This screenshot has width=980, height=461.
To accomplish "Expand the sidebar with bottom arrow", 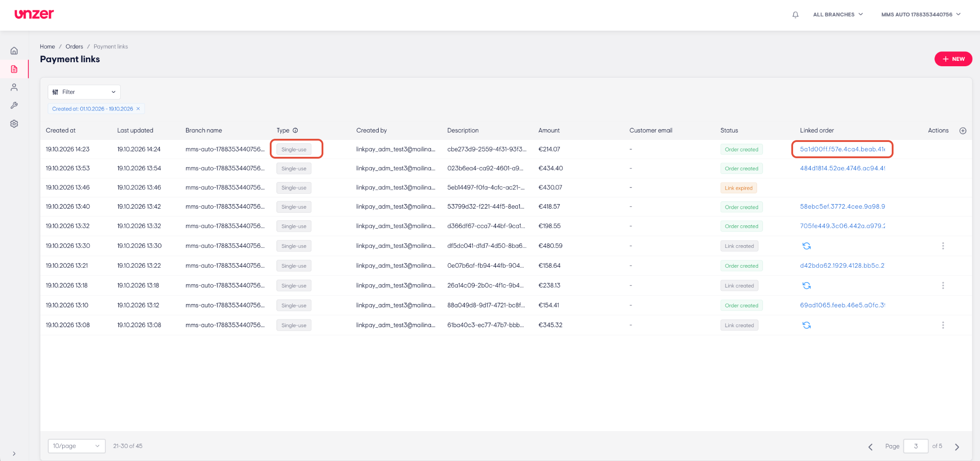I will [x=14, y=453].
